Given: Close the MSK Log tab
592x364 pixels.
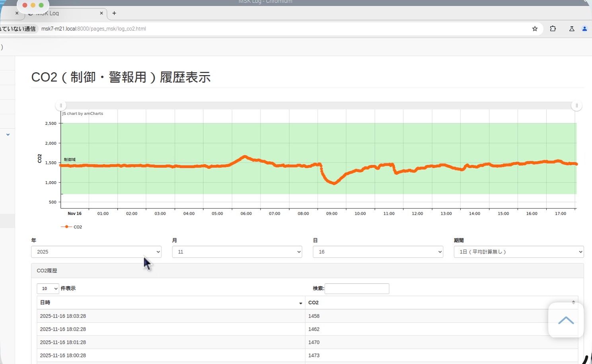Looking at the screenshot, I should pyautogui.click(x=101, y=13).
